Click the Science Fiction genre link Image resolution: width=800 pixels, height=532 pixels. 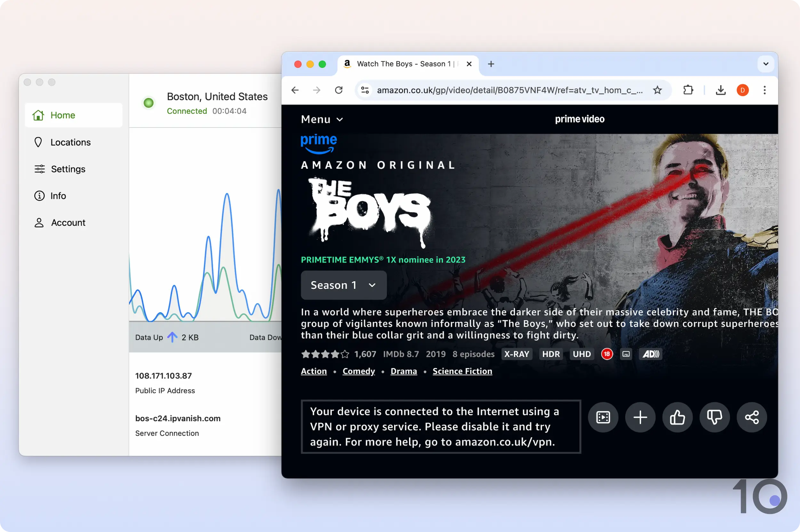(x=462, y=371)
